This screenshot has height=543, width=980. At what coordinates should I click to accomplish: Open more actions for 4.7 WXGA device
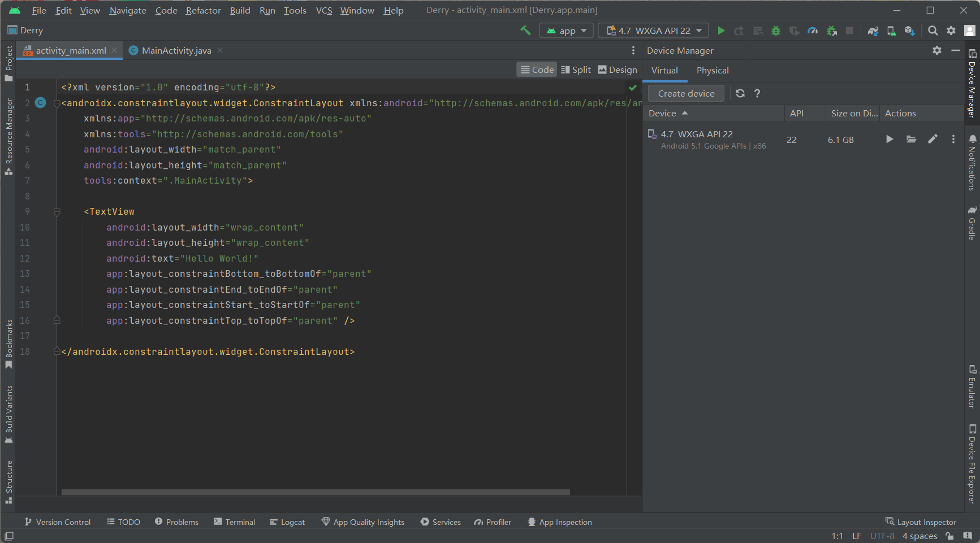[x=953, y=139]
